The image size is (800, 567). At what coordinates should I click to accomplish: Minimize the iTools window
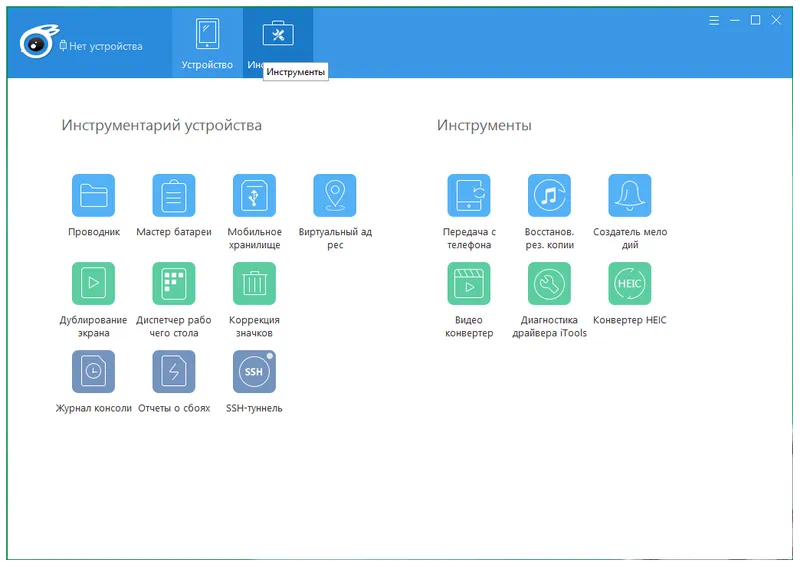point(735,20)
